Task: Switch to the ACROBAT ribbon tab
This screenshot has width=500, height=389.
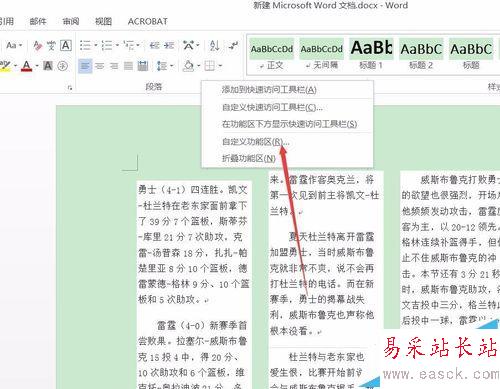Action: [x=148, y=22]
